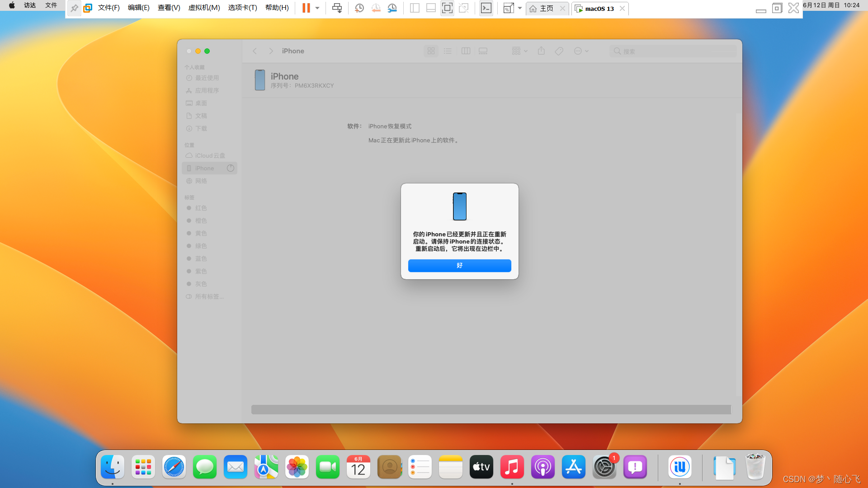Select the list view icon in toolbar

point(448,51)
